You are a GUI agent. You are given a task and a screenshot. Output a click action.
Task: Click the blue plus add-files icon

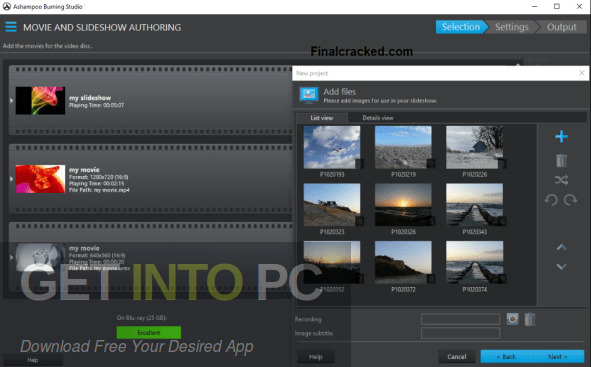(x=561, y=136)
